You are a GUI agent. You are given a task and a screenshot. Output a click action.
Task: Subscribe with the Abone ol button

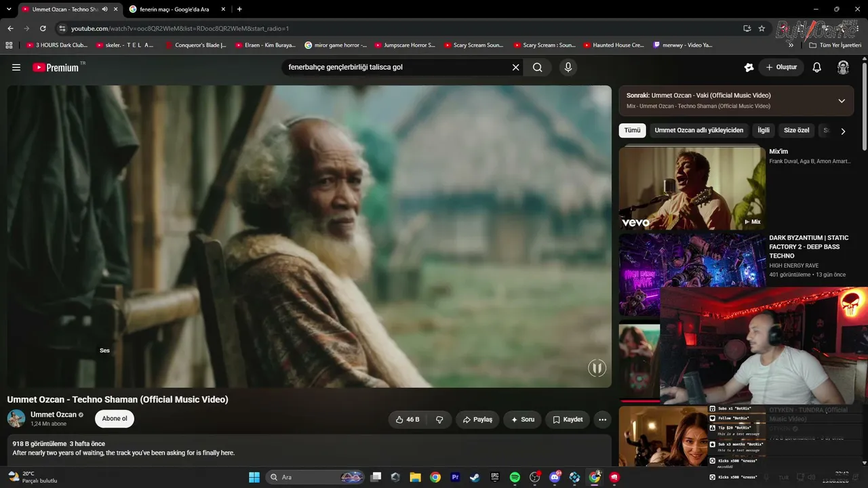pos(115,419)
